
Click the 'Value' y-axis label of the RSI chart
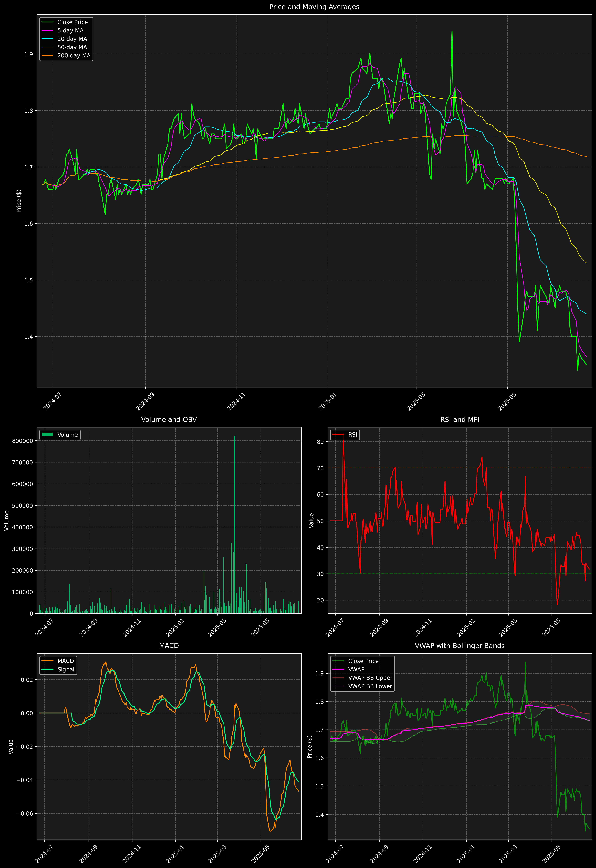[311, 521]
